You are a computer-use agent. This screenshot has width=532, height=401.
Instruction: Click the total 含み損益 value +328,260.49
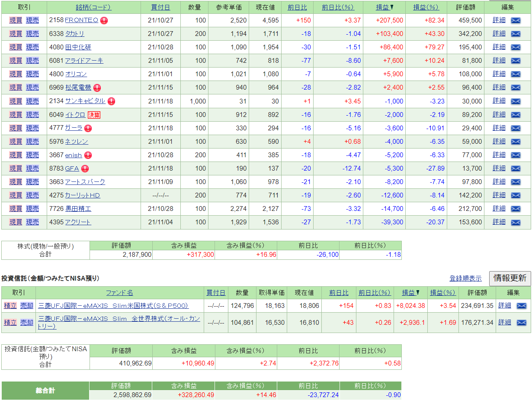coord(195,395)
